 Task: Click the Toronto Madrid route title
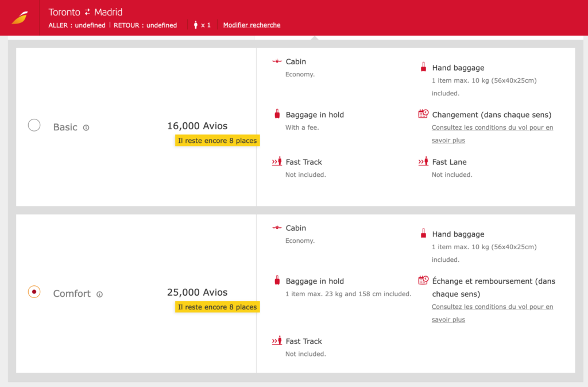pyautogui.click(x=85, y=12)
